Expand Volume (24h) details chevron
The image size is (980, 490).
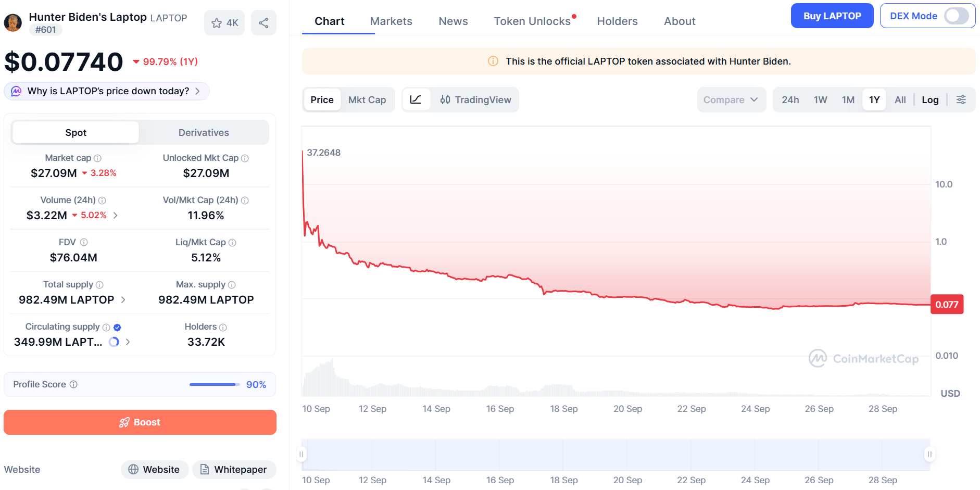pos(116,216)
